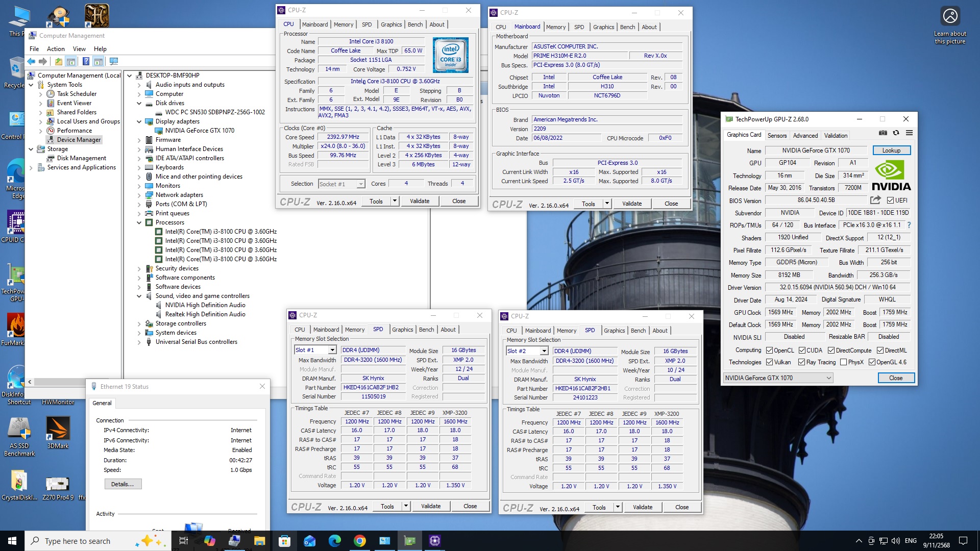This screenshot has width=980, height=551.
Task: Collapse the Processors tree node
Action: click(139, 222)
